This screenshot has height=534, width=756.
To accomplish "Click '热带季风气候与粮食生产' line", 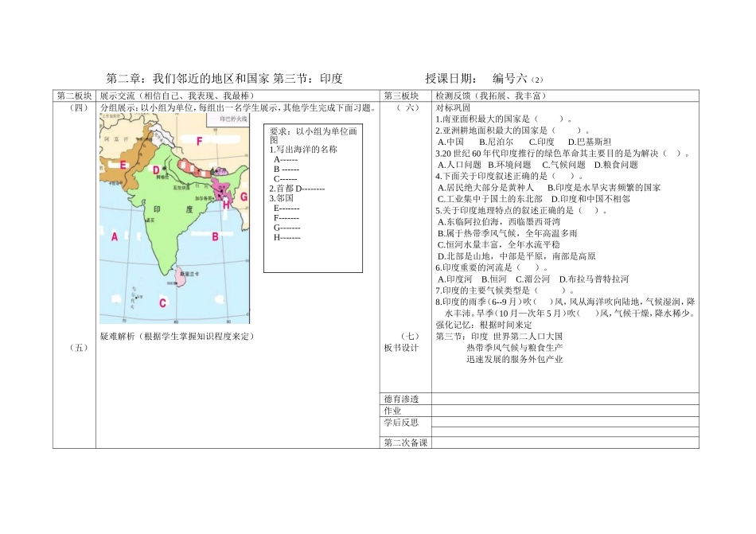I will [514, 348].
